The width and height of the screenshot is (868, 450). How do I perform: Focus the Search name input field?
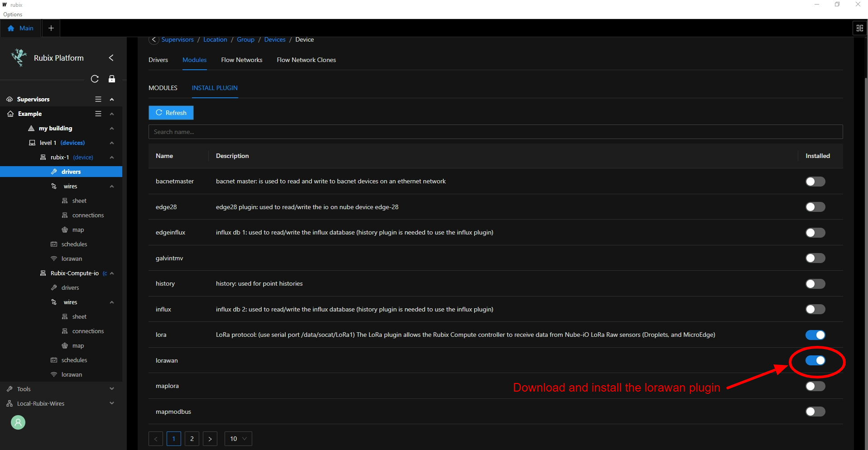[x=496, y=132]
